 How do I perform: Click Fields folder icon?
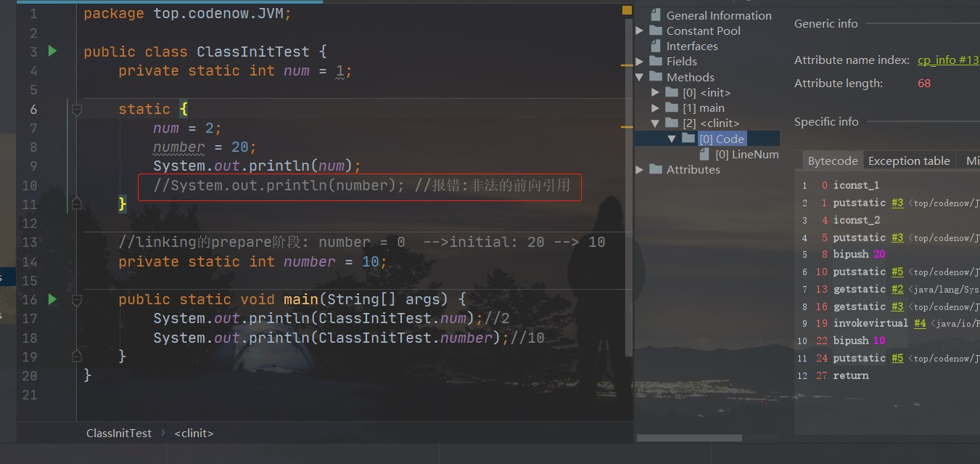[656, 61]
